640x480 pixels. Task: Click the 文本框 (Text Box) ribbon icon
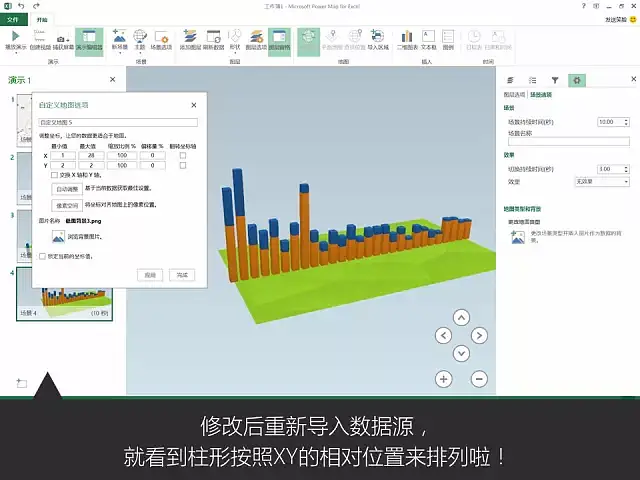coord(428,39)
